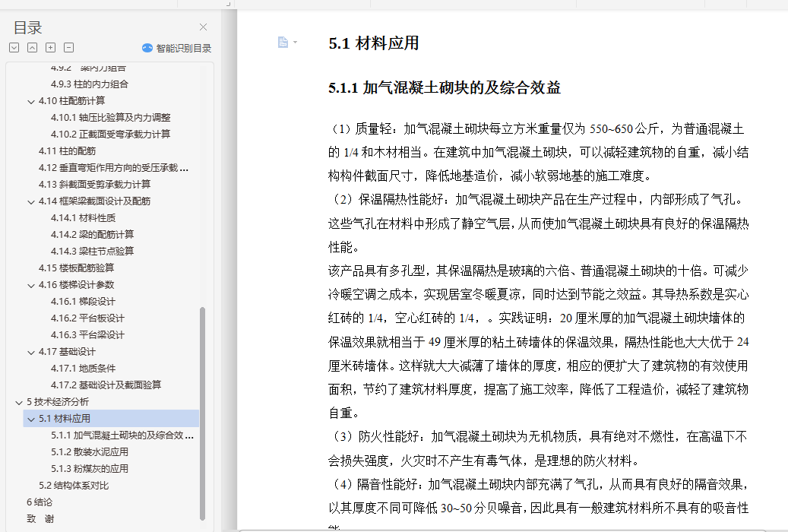
Task: Collapse the 5 技术经济分析 chapter
Action: click(x=19, y=402)
